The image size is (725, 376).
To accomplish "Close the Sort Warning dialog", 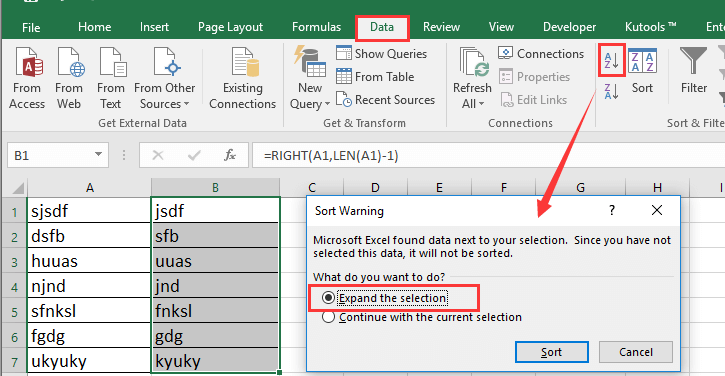I will (657, 210).
